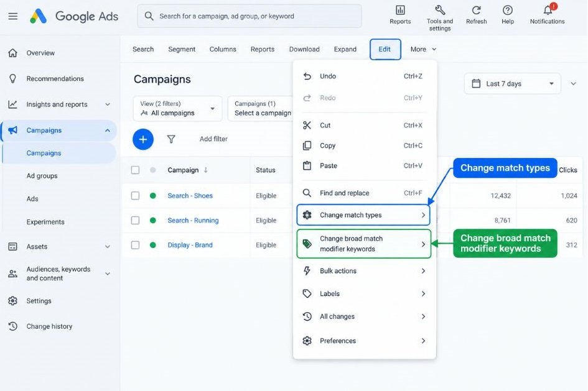The width and height of the screenshot is (588, 391).
Task: Open the Reports icon in header
Action: [x=400, y=15]
